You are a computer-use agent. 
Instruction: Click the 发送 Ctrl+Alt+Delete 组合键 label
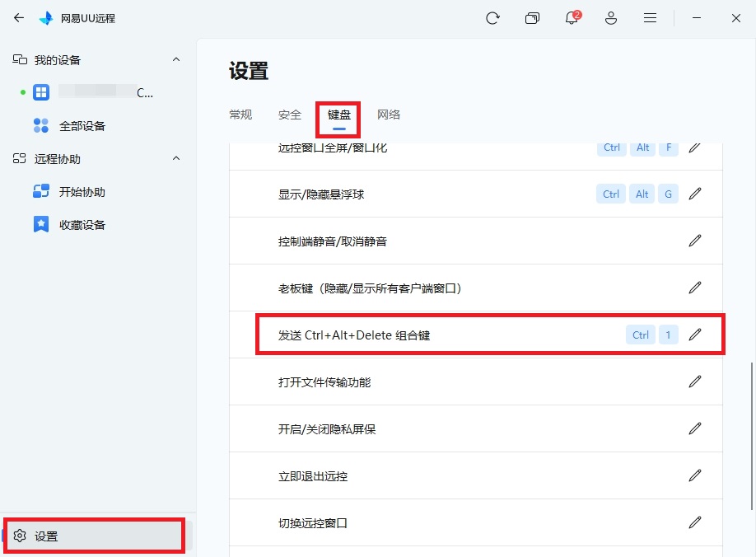point(354,335)
